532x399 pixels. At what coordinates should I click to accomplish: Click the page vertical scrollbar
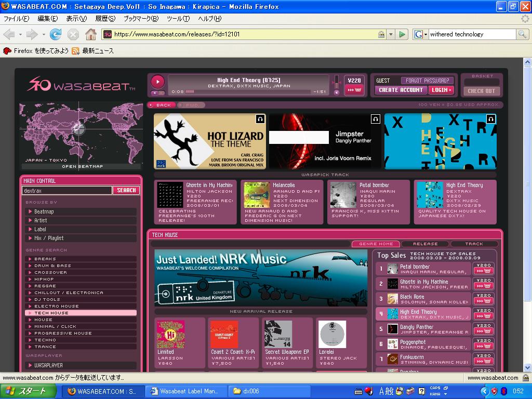[527, 215]
